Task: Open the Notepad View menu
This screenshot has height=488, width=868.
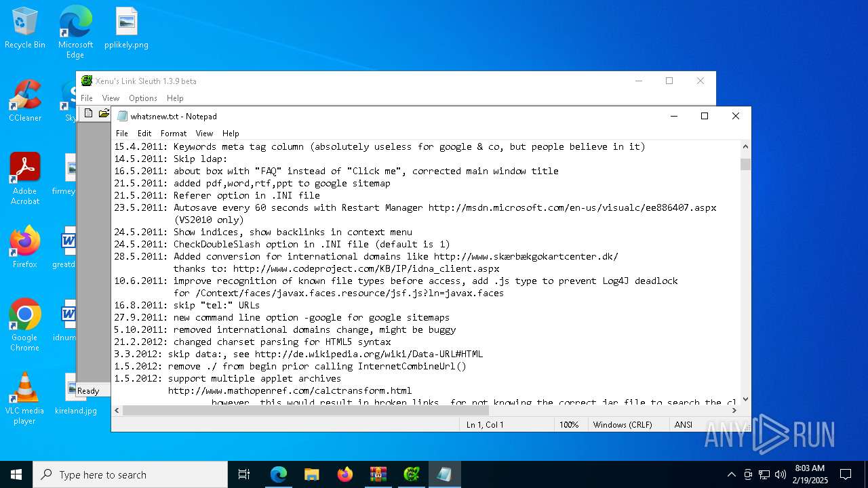Action: (x=204, y=134)
